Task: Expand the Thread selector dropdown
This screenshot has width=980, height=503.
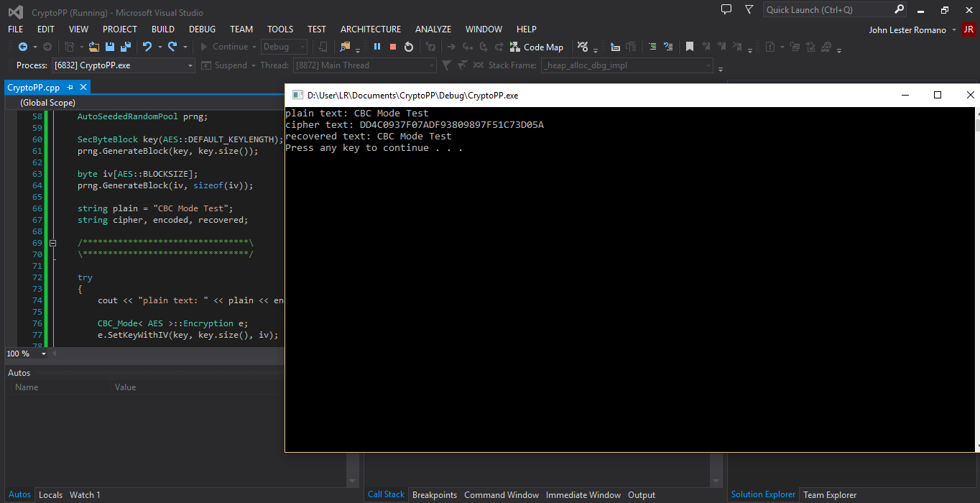Action: (432, 65)
